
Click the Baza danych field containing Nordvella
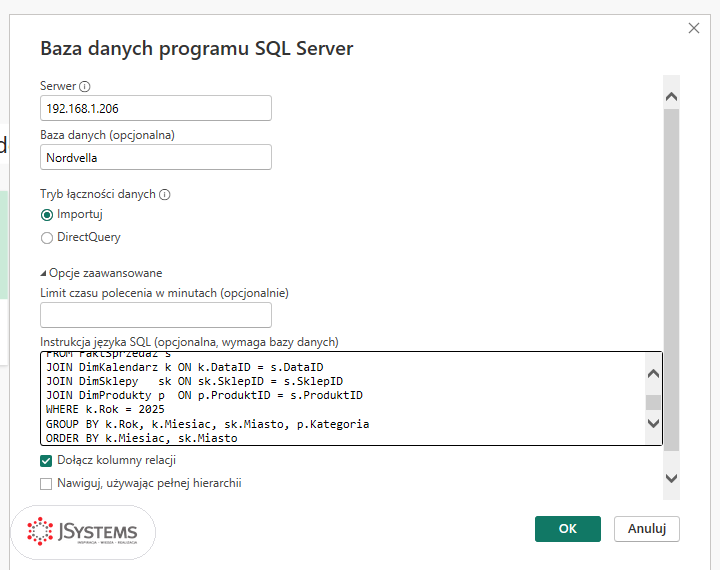coord(156,158)
